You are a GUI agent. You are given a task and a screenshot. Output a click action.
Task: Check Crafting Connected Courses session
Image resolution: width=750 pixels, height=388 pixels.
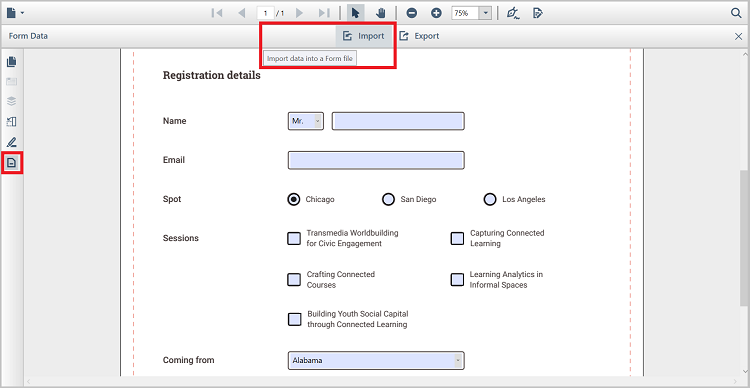click(x=294, y=279)
